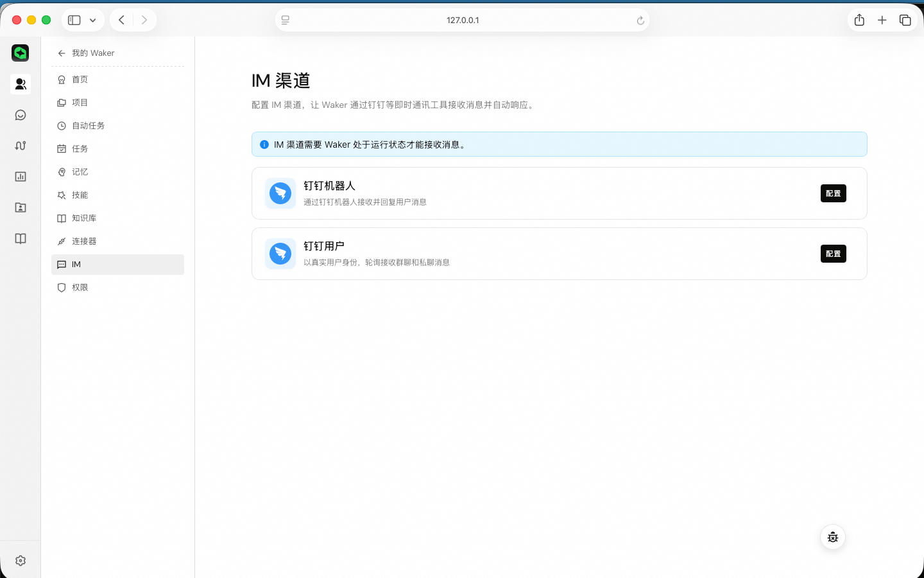Open the agents people icon in left rail
Image resolution: width=924 pixels, height=578 pixels.
[x=21, y=84]
